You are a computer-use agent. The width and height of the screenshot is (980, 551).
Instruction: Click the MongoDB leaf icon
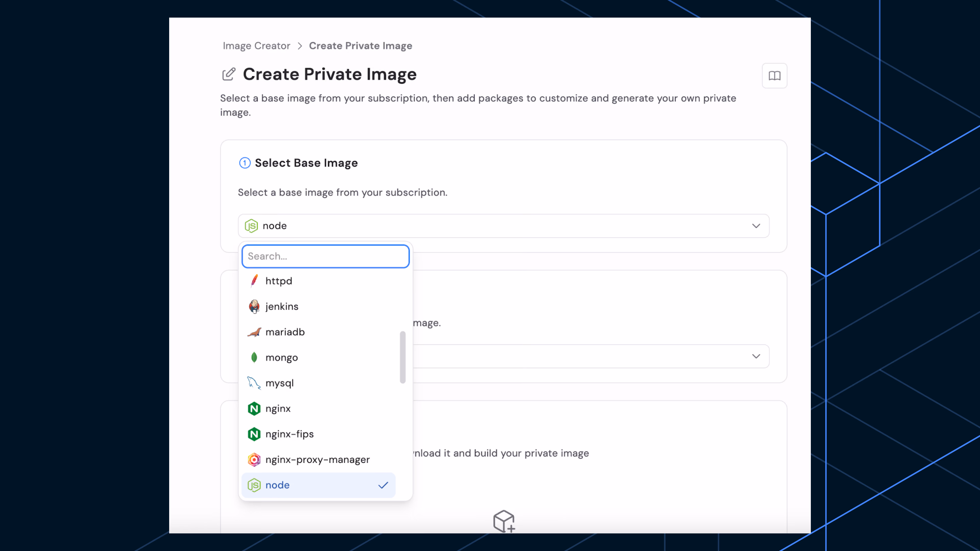click(254, 357)
